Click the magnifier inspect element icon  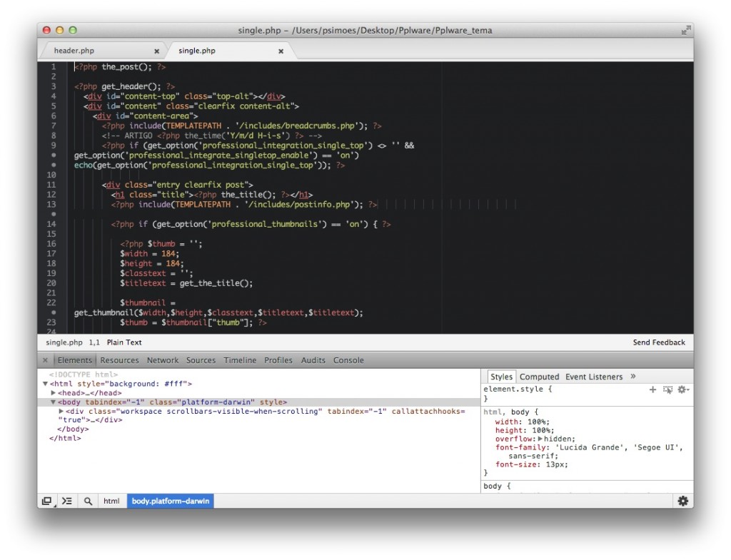[x=88, y=501]
